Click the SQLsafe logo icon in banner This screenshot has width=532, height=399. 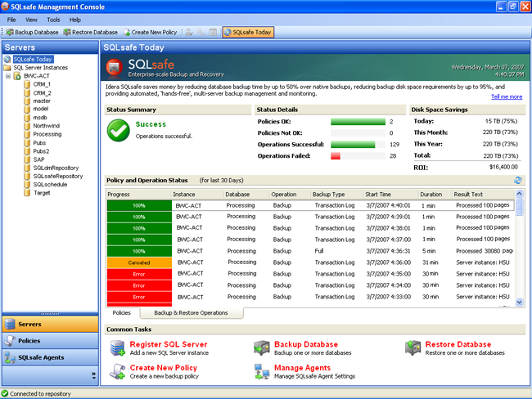tap(114, 67)
